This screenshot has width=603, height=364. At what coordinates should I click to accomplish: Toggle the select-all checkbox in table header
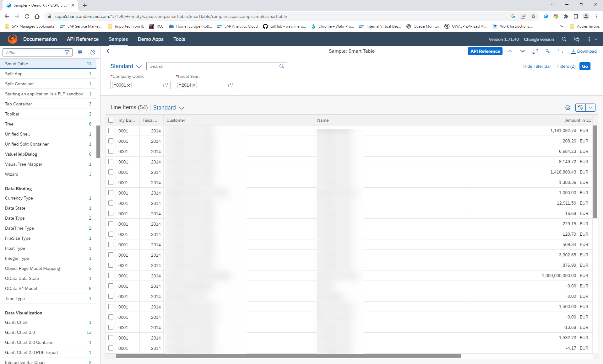111,120
